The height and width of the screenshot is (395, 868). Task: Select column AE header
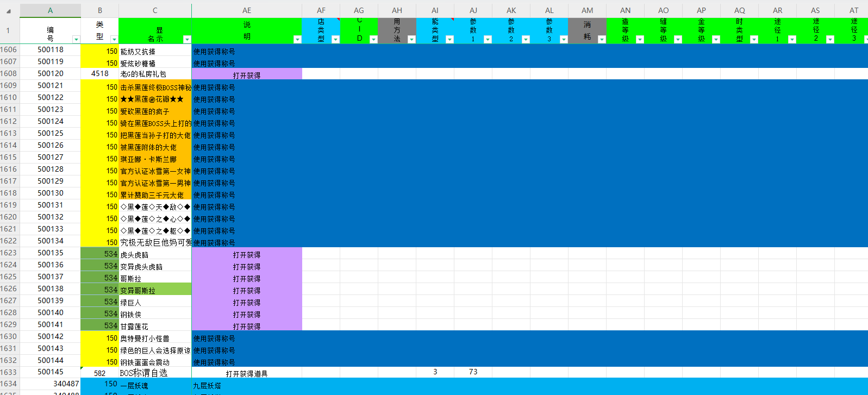pyautogui.click(x=247, y=10)
